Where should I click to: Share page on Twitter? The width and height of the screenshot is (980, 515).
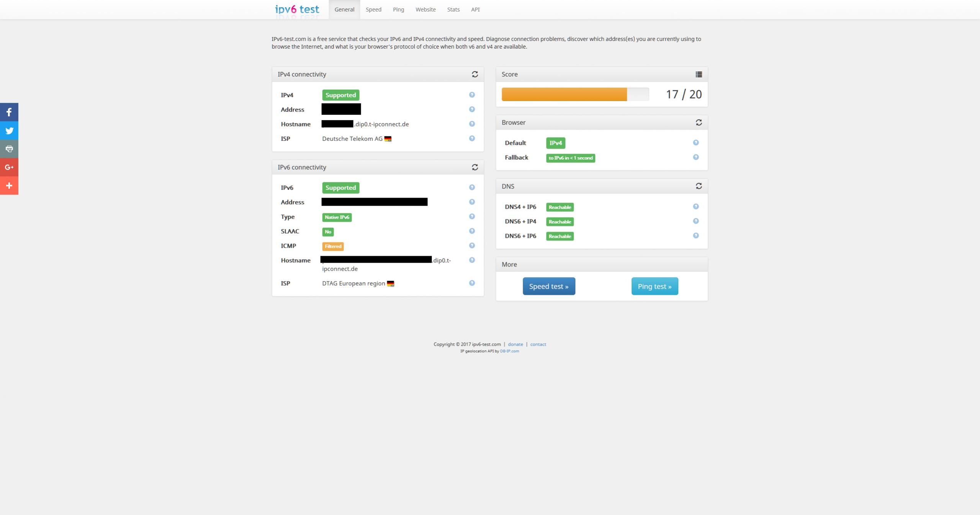[9, 131]
